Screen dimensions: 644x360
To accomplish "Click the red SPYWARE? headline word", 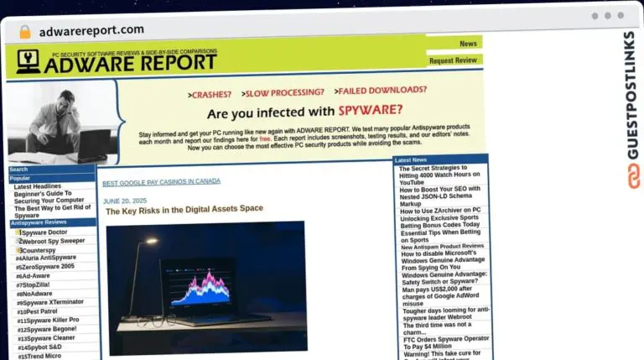I will (x=371, y=110).
